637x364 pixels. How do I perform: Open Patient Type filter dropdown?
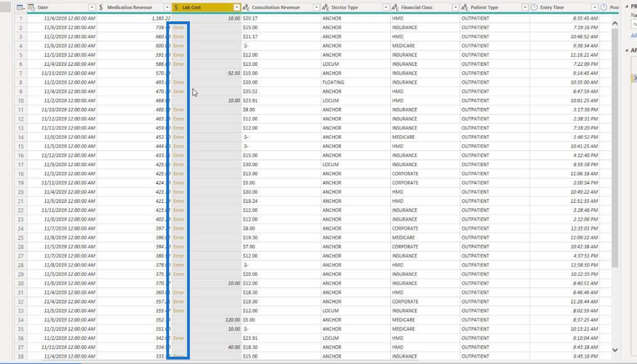click(x=525, y=7)
